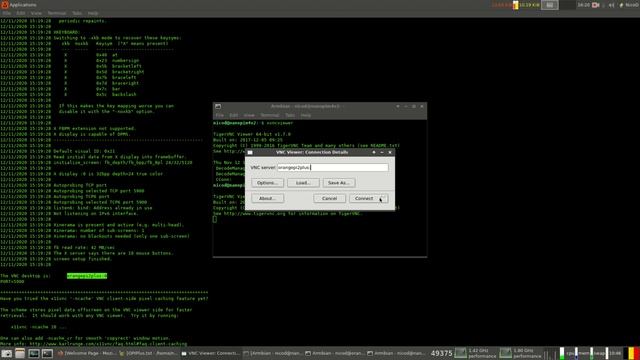The width and height of the screenshot is (640, 360).
Task: Close the VNC Viewer Connection Details dialog
Action: click(x=390, y=152)
